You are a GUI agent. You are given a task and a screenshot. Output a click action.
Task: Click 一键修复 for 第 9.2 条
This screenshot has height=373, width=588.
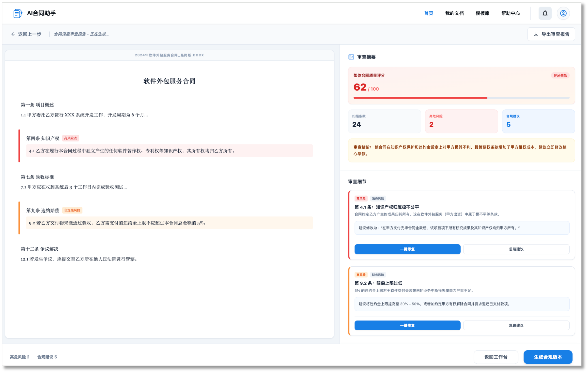click(x=407, y=326)
